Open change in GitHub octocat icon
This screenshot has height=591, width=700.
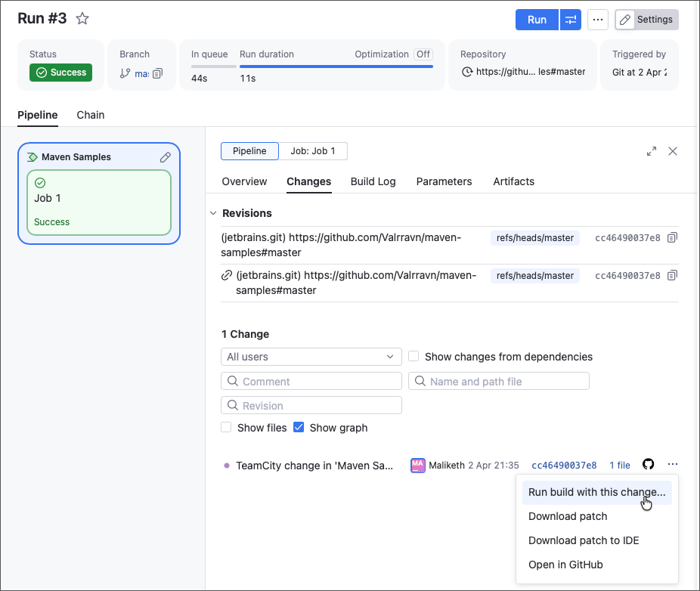tap(648, 464)
